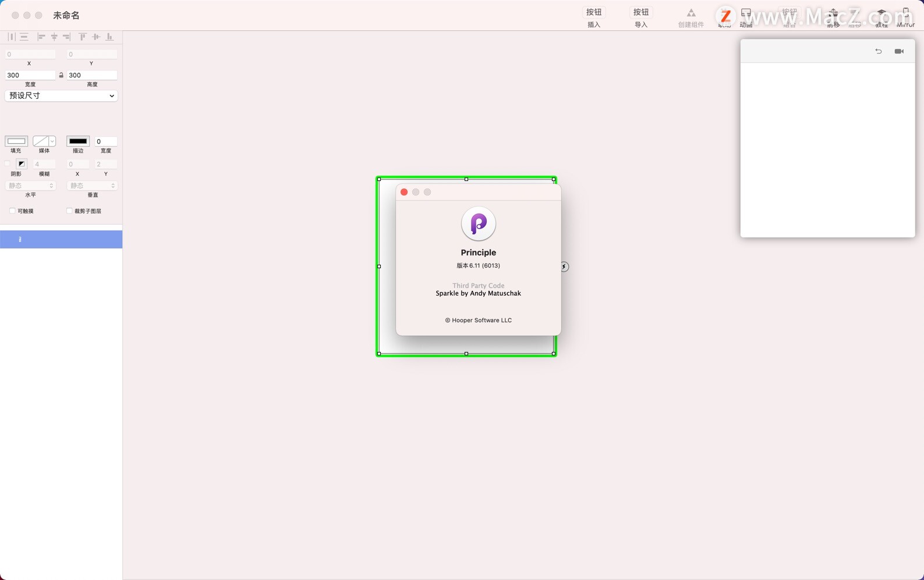924x580 pixels.
Task: Open the 预设尺寸 preset size dropdown
Action: click(61, 95)
